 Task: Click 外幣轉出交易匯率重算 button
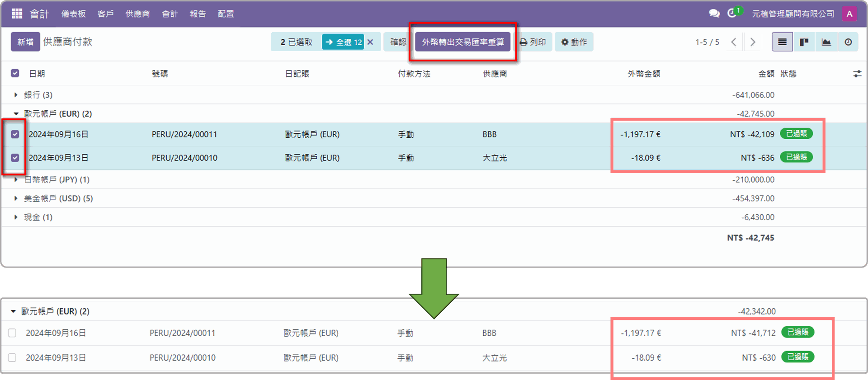[x=462, y=42]
